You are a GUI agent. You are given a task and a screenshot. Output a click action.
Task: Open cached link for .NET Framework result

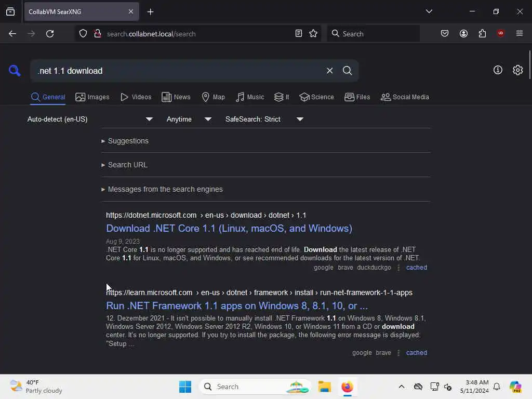point(416,353)
